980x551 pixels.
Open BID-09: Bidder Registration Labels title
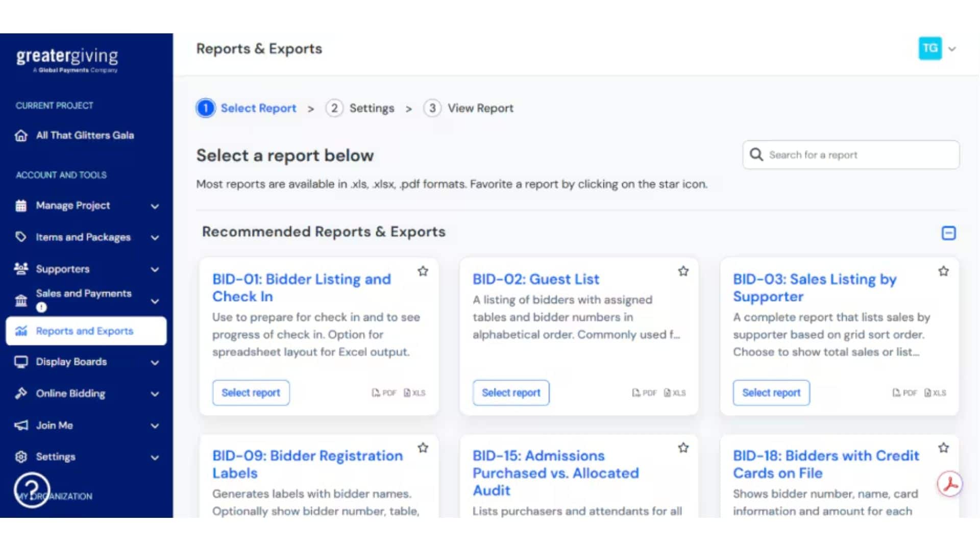307,464
